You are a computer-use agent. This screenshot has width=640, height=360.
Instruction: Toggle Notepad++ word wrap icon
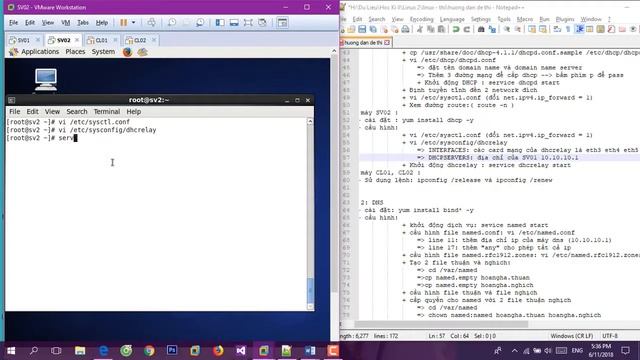(557, 29)
